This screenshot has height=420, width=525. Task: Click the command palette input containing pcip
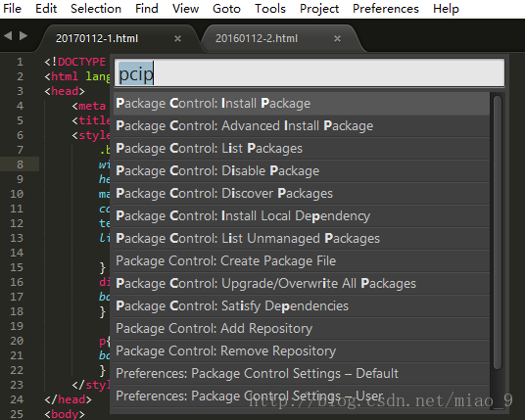tap(310, 73)
